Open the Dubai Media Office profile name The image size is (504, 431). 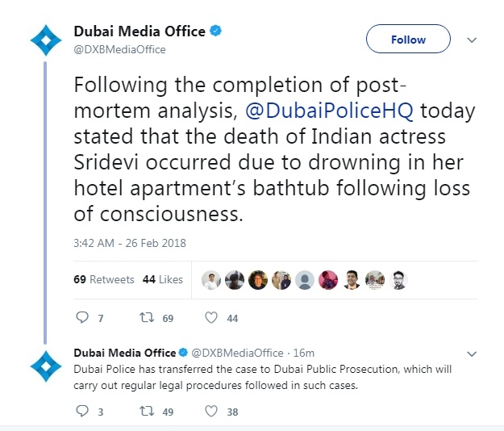pyautogui.click(x=140, y=31)
